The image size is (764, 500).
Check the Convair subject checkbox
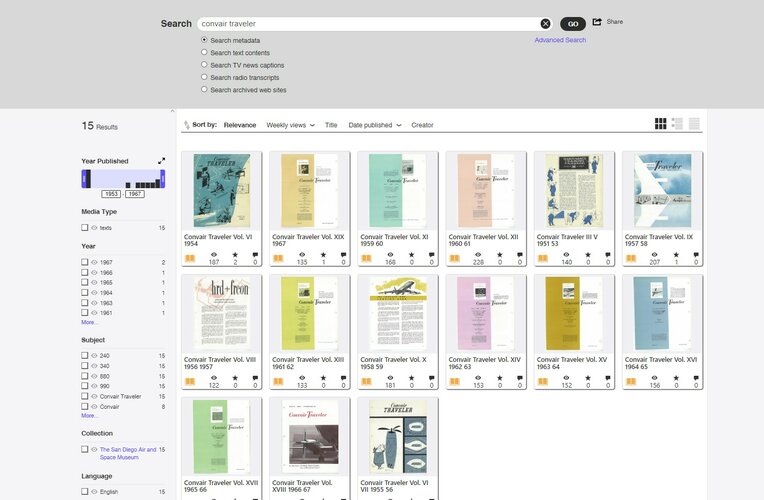85,406
